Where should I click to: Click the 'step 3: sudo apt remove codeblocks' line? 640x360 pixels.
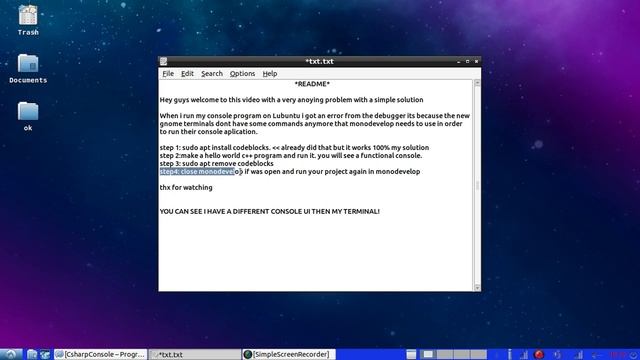[216, 163]
